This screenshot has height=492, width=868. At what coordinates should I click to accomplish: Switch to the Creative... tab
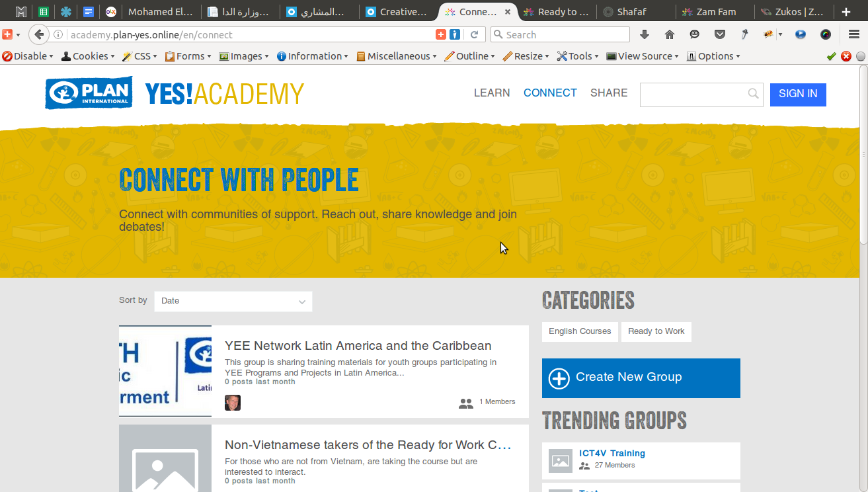[398, 12]
